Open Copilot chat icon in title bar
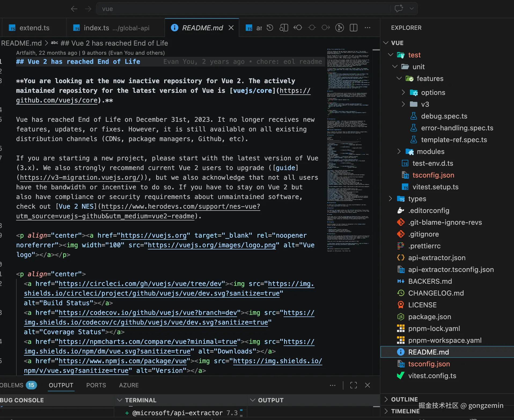The image size is (514, 420). [399, 9]
